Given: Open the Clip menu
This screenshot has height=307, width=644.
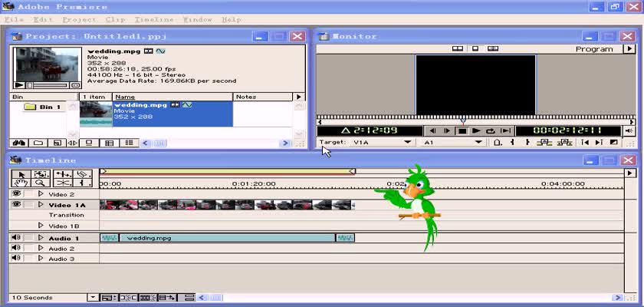Looking at the screenshot, I should click(116, 20).
